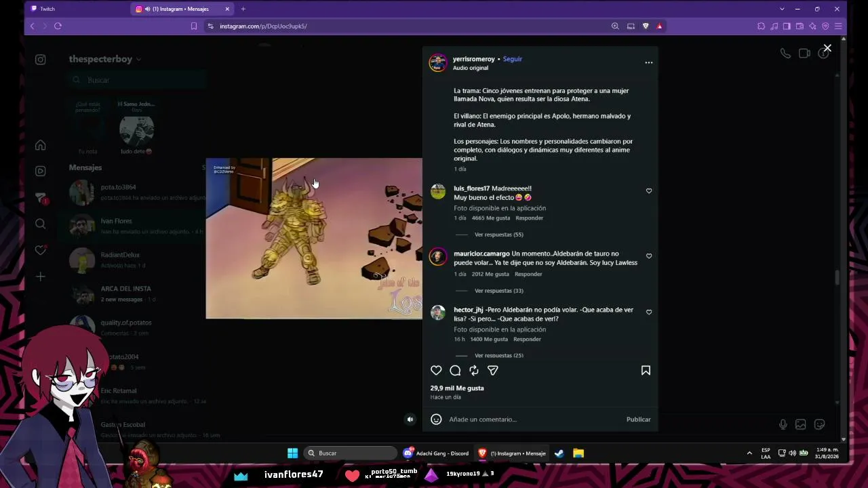Open Adachi Gang Discord from taskbar
The height and width of the screenshot is (488, 868).
click(x=436, y=453)
